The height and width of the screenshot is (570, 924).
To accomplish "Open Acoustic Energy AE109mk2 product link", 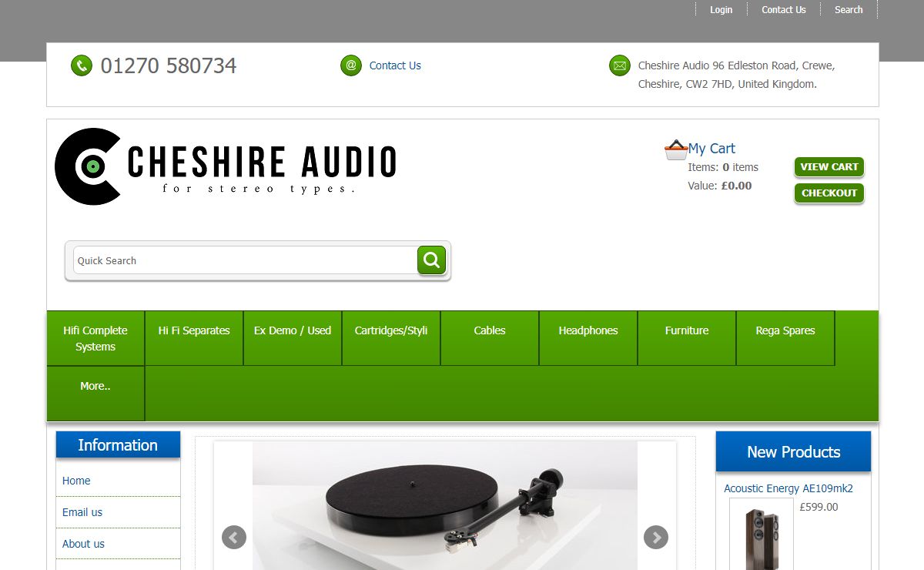I will pos(788,488).
